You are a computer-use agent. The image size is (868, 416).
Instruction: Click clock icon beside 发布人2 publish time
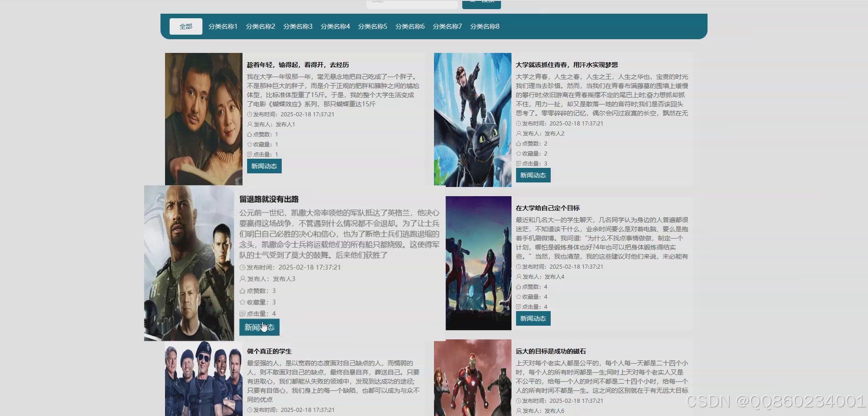click(518, 124)
